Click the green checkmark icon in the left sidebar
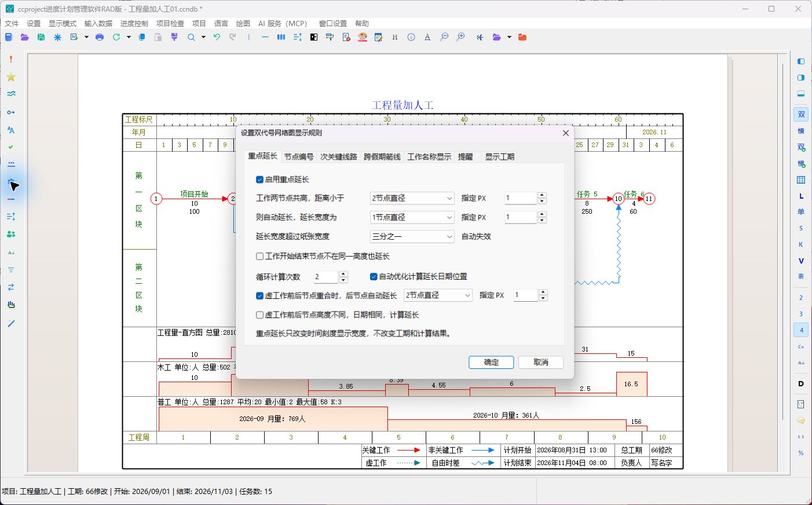 11,147
